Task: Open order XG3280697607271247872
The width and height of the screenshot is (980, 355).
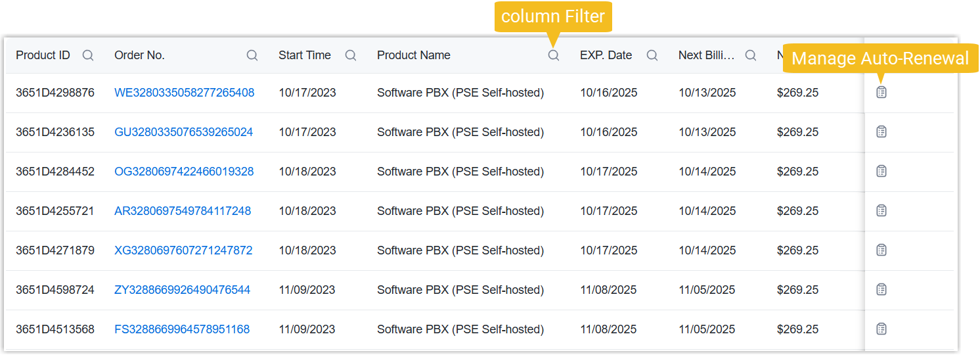Action: pyautogui.click(x=183, y=250)
